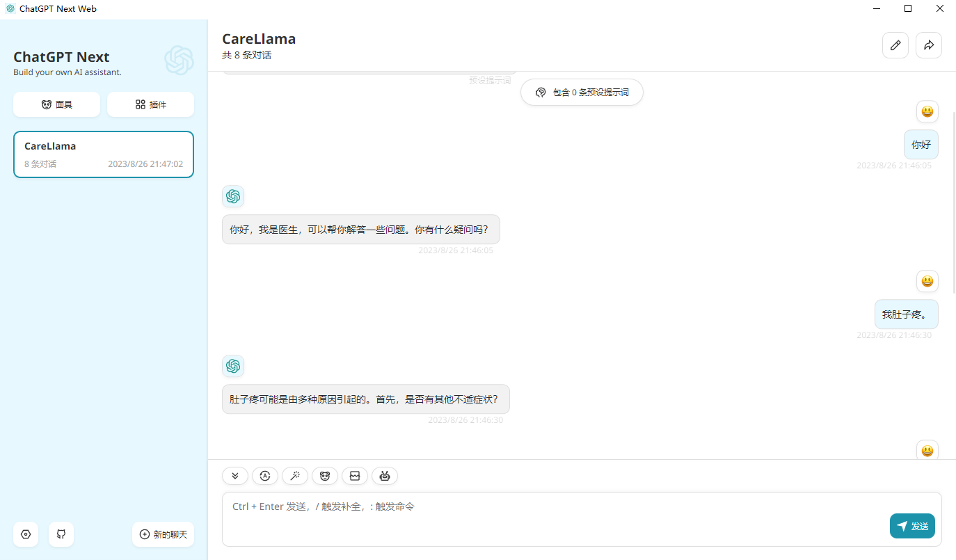Minimize the ChatGPT Next Web window
Screen dimensions: 956x560
pyautogui.click(x=876, y=9)
